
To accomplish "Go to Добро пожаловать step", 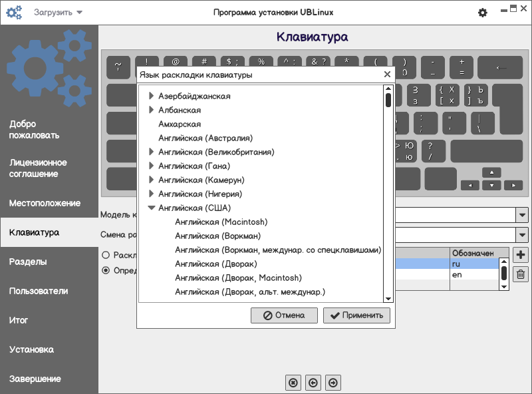I will (x=35, y=129).
